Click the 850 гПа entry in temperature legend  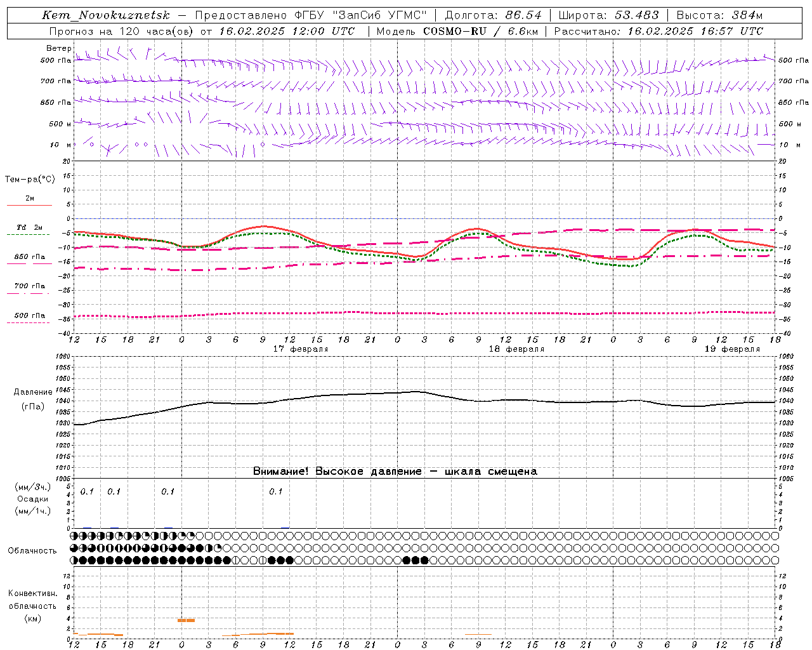(30, 257)
